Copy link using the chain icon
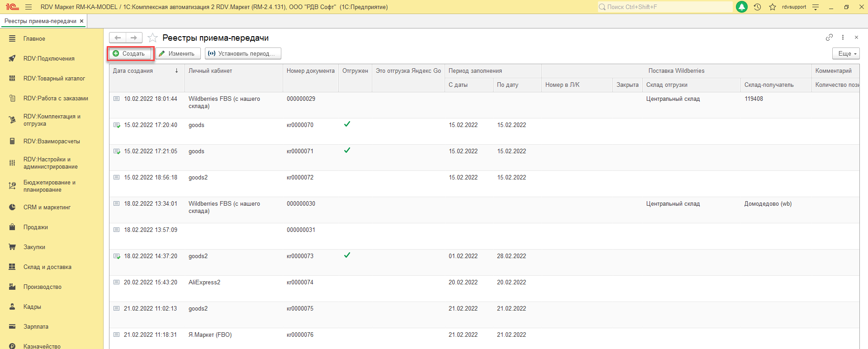The height and width of the screenshot is (349, 868). click(x=829, y=38)
